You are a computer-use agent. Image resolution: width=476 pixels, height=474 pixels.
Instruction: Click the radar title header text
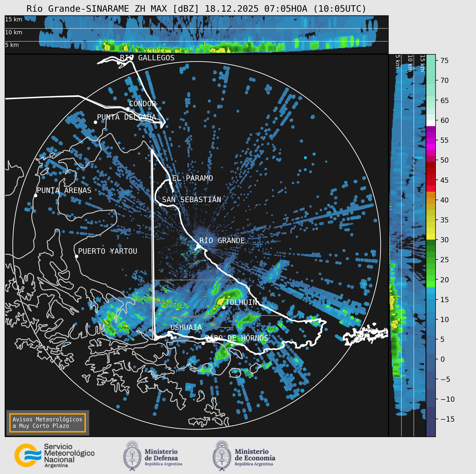[196, 9]
